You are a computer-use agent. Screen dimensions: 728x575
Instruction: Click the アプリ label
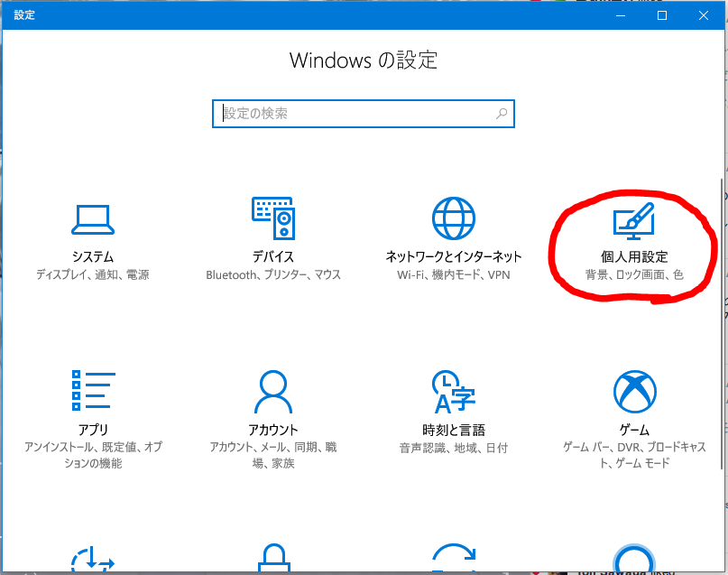(93, 430)
